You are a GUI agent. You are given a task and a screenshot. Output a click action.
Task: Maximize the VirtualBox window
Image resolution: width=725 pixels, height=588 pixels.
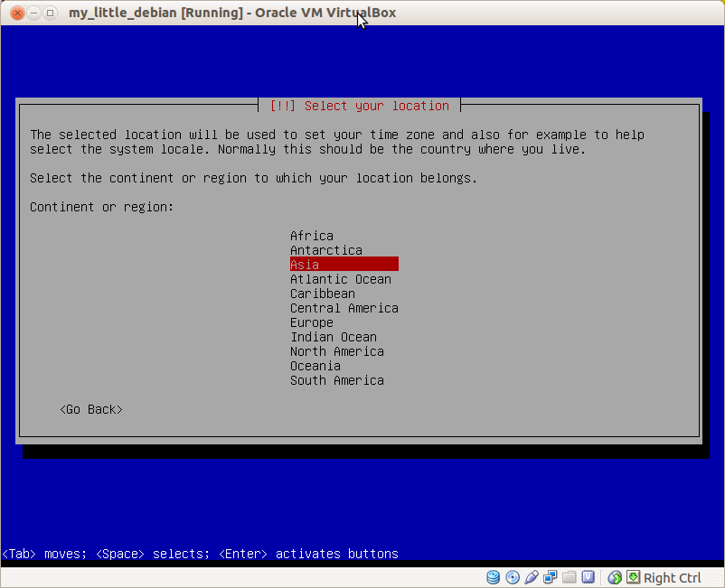50,13
